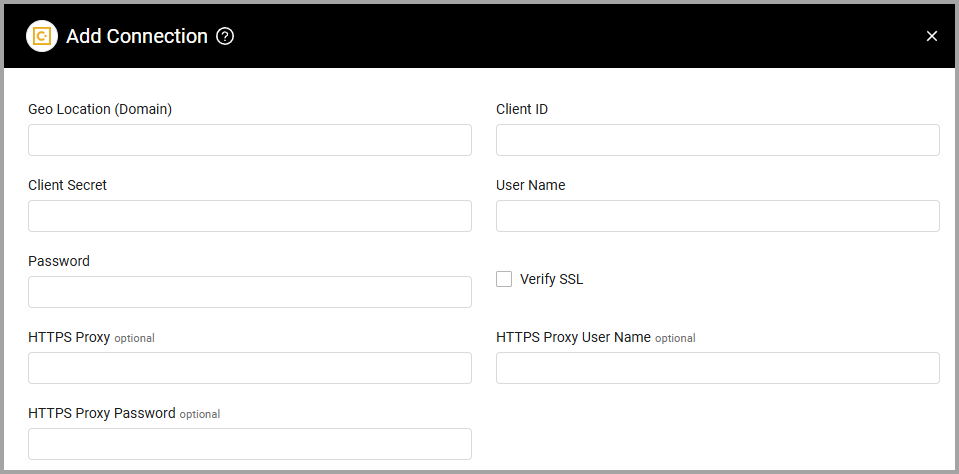959x474 pixels.
Task: Focus the Geo Location (Domain) field
Action: [250, 140]
